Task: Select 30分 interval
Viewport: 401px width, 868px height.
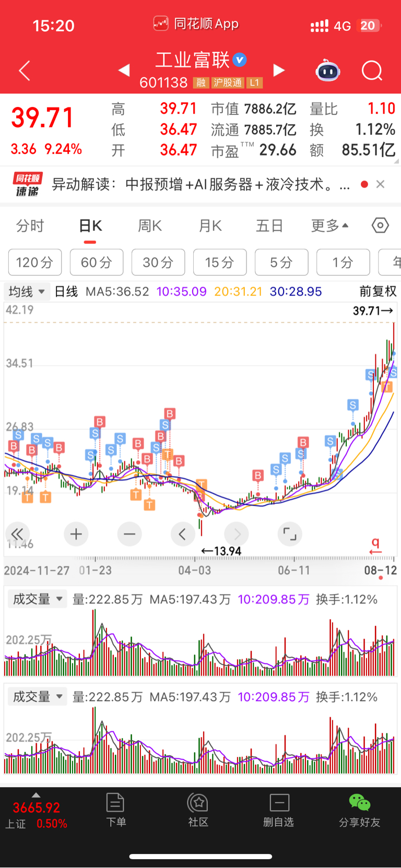Action: pyautogui.click(x=158, y=262)
